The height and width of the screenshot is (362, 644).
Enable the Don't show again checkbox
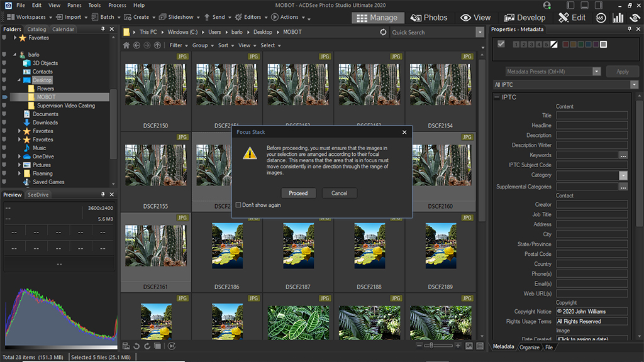(238, 205)
